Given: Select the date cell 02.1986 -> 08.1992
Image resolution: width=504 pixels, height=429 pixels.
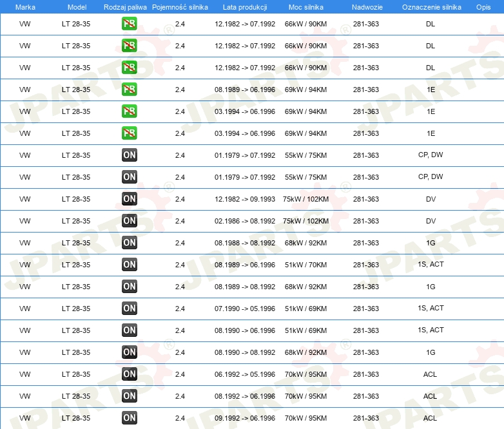Looking at the screenshot, I should coord(245,221).
